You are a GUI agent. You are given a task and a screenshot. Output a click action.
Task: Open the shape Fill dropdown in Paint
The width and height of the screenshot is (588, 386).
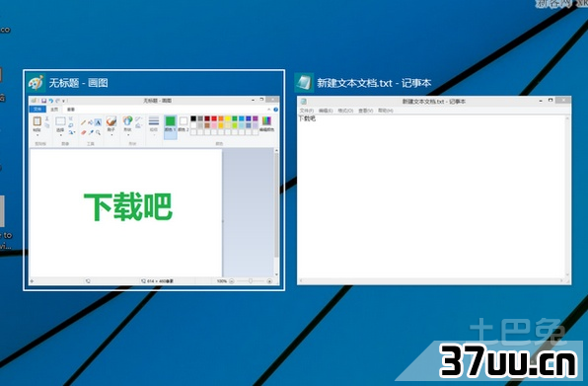click(139, 126)
